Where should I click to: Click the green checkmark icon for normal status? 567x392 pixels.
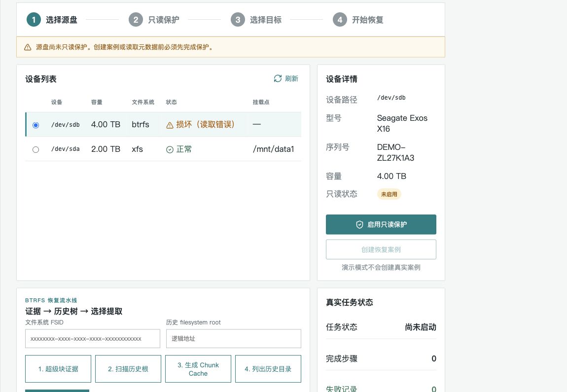point(170,149)
